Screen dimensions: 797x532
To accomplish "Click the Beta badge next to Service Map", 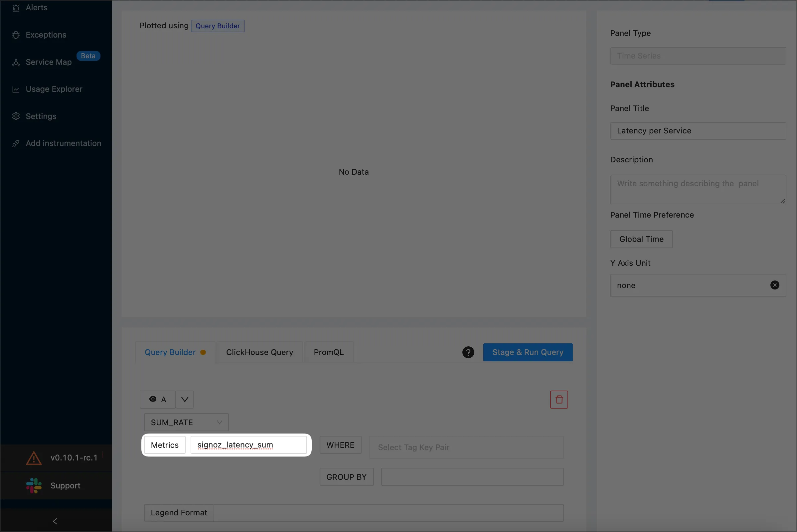I will [88, 56].
